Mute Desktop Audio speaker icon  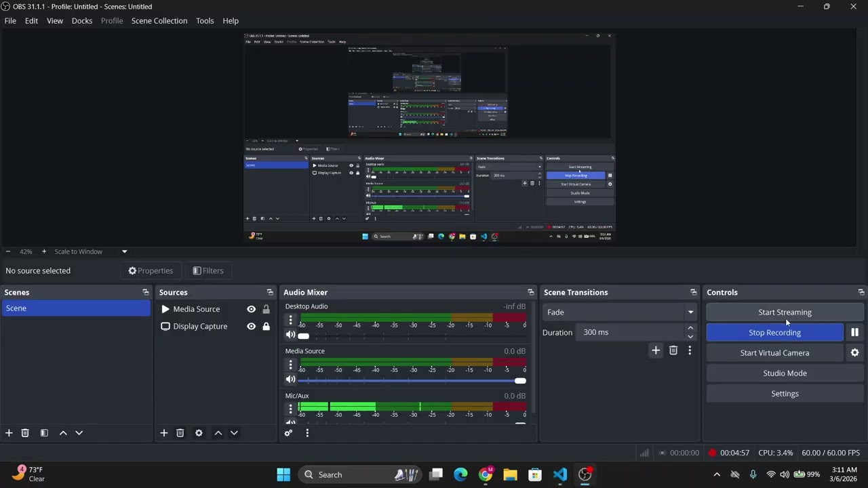[x=290, y=335]
